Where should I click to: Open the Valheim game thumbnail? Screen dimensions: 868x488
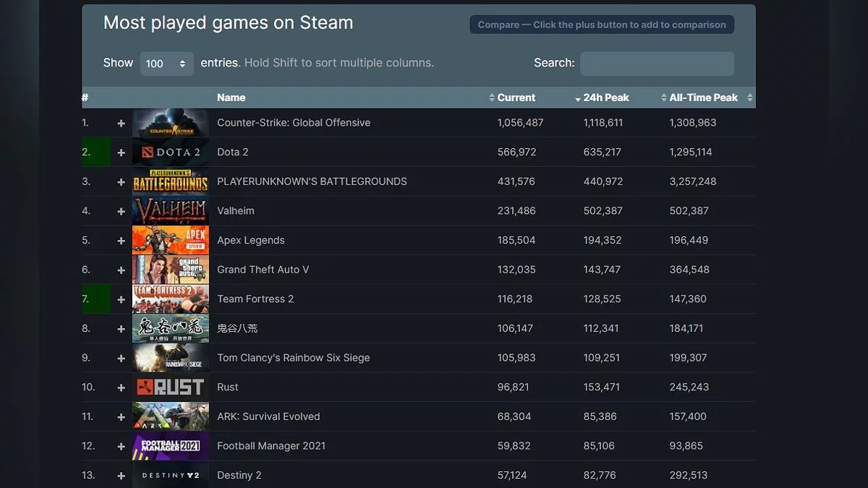[x=171, y=211]
